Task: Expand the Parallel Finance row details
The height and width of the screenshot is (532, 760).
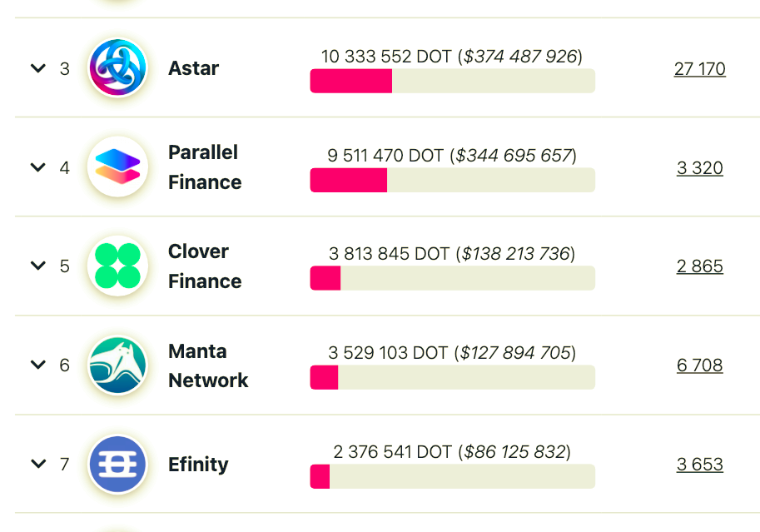Action: coord(38,167)
